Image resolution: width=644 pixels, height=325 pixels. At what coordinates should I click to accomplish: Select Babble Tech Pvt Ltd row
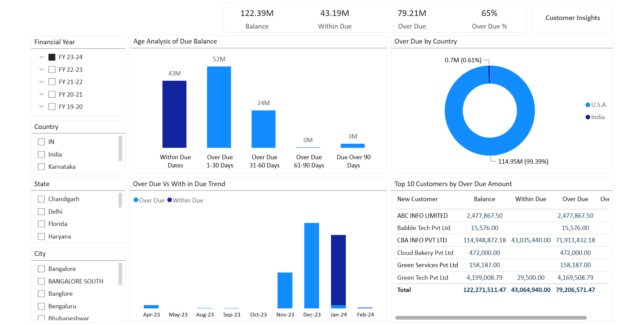coord(503,228)
